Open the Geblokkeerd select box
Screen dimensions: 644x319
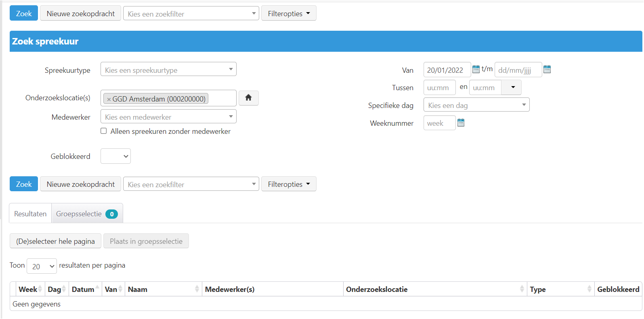pyautogui.click(x=115, y=156)
